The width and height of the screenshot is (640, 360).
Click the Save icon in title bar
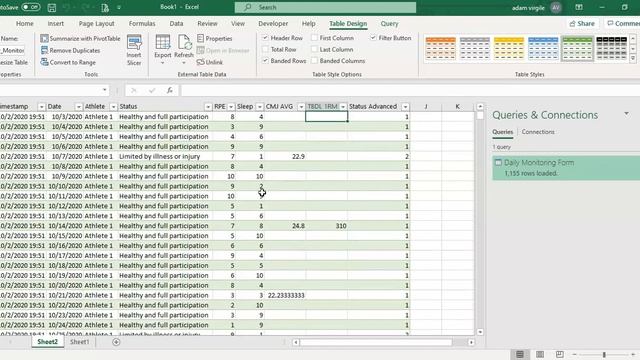point(52,7)
